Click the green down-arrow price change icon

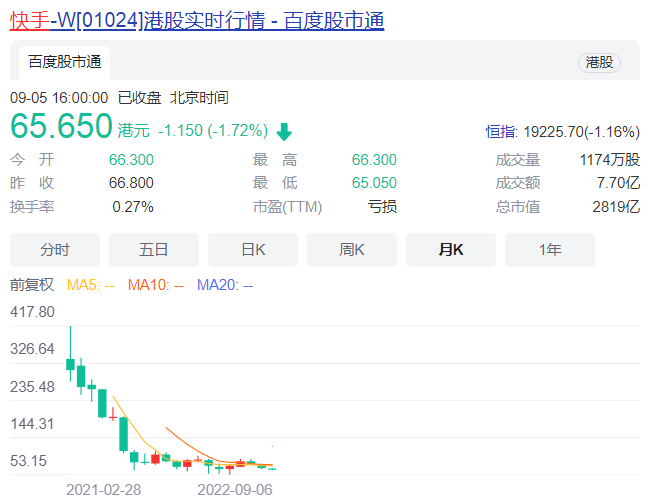click(x=284, y=132)
